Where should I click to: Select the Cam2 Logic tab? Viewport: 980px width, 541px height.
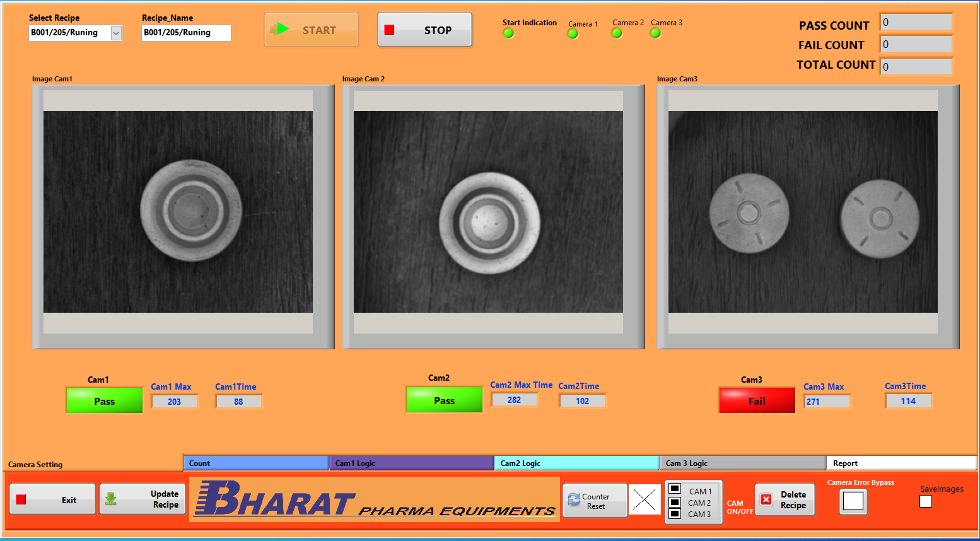click(x=576, y=463)
